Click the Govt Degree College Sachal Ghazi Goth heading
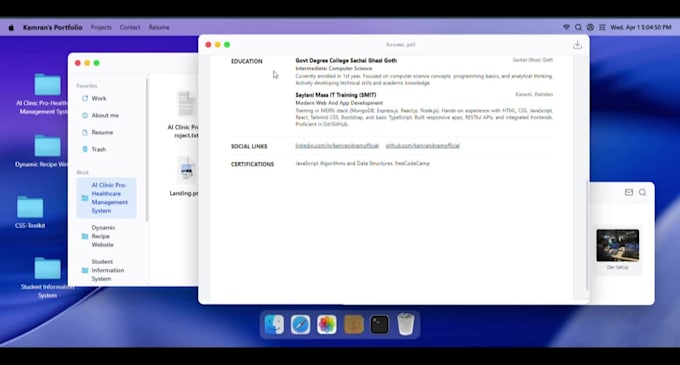This screenshot has height=365, width=680. click(x=346, y=61)
